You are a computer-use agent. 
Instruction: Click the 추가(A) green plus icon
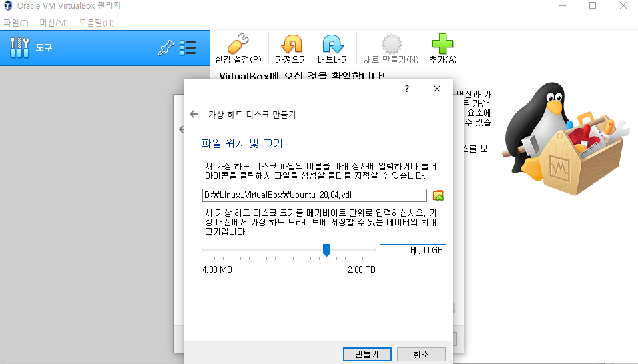tap(442, 44)
